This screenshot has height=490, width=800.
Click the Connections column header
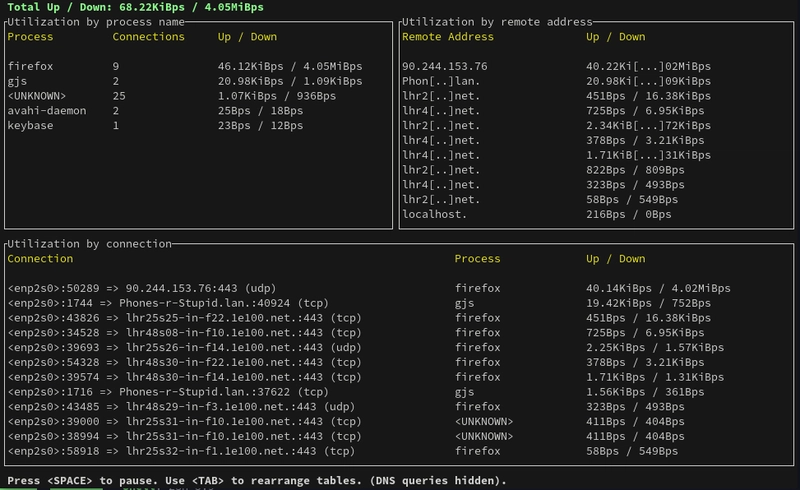tap(148, 37)
